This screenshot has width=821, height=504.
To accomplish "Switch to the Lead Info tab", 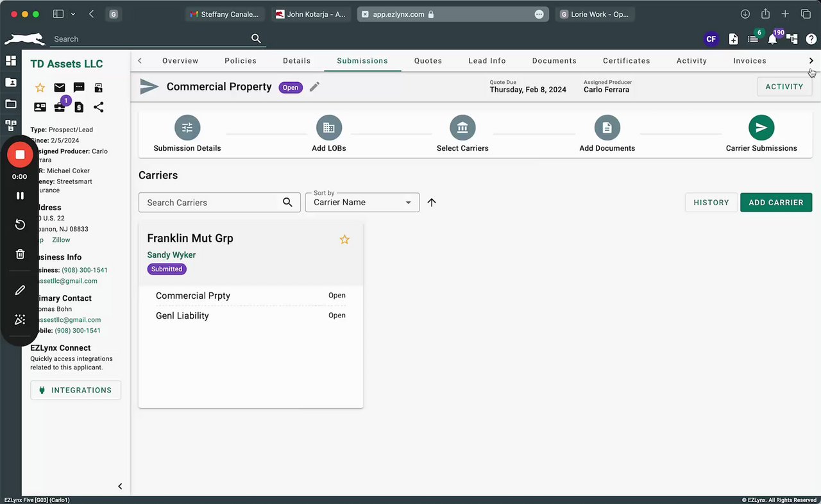I will (x=487, y=61).
